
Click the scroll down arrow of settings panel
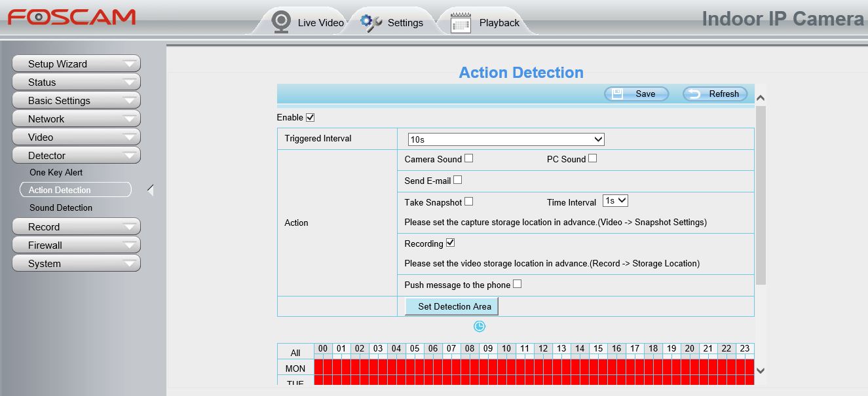761,370
